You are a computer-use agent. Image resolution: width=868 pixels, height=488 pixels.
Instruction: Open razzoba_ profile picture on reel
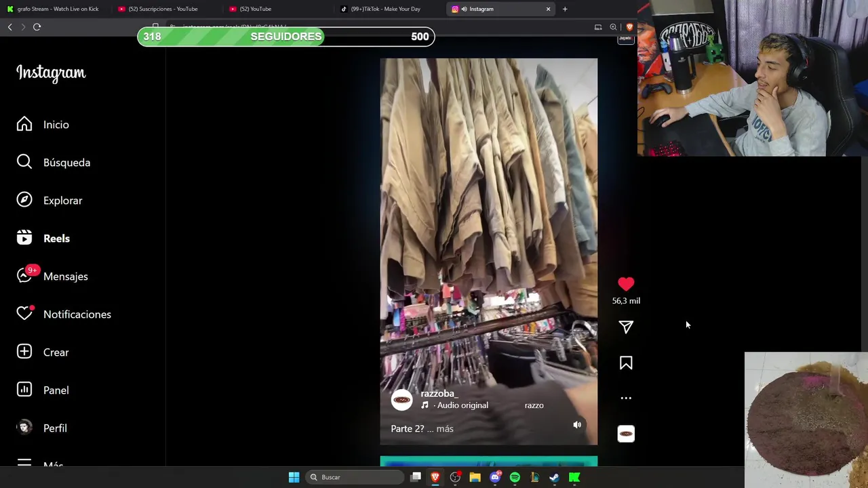[x=401, y=400]
